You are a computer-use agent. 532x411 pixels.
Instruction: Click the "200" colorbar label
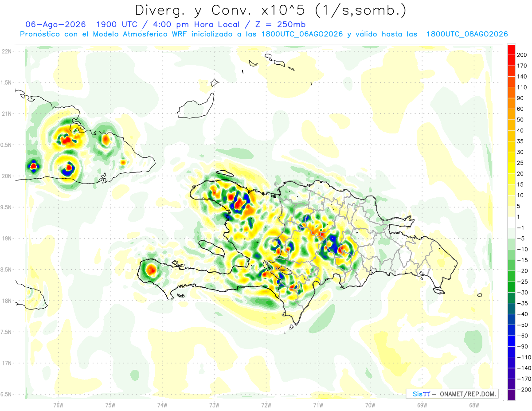522,55
